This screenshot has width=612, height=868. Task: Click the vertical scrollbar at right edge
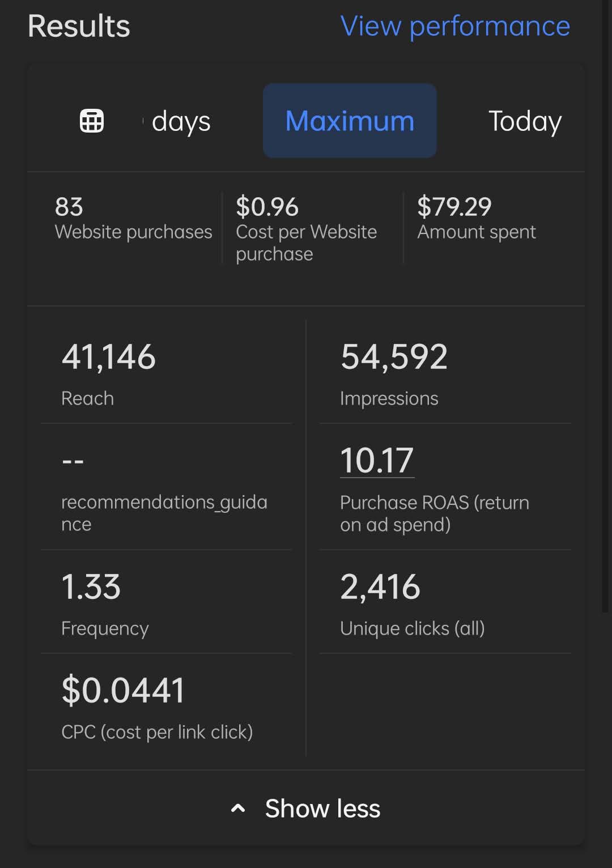(605, 306)
